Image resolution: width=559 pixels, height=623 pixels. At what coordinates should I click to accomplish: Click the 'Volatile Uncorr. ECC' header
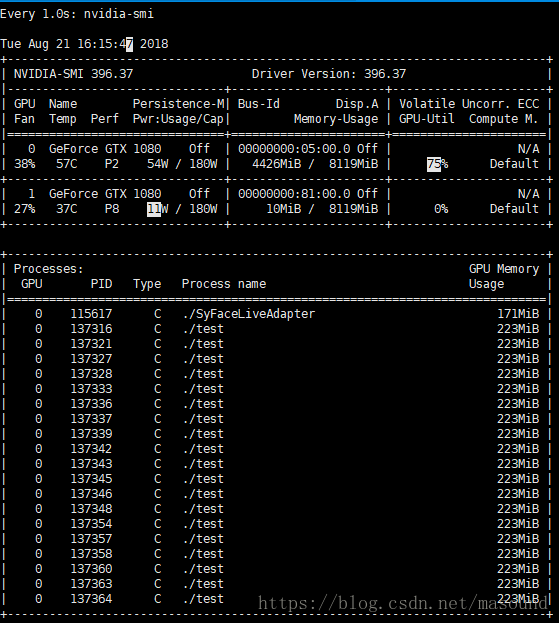pyautogui.click(x=469, y=104)
